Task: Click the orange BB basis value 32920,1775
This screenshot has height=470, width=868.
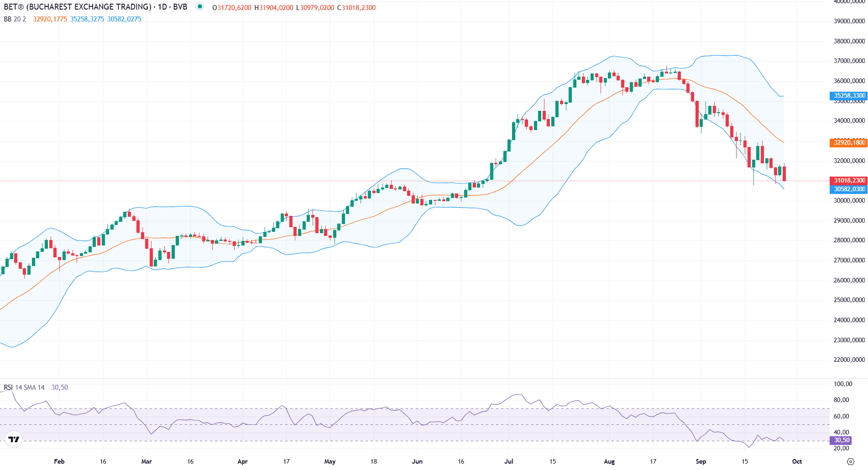Action: (x=50, y=19)
